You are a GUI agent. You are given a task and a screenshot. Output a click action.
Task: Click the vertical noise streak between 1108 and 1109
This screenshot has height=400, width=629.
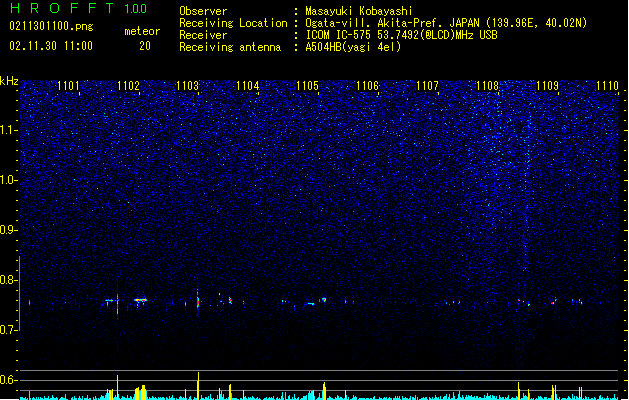pyautogui.click(x=527, y=193)
